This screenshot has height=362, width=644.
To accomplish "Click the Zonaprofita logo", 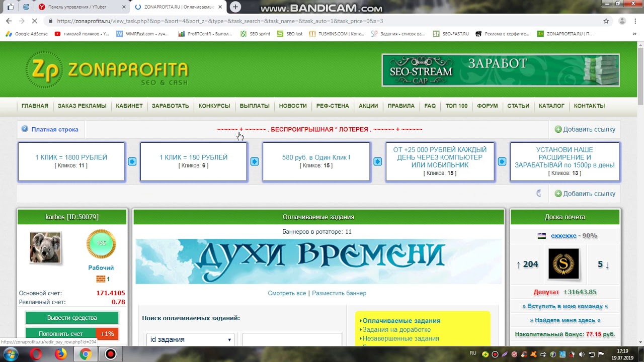I will (107, 70).
